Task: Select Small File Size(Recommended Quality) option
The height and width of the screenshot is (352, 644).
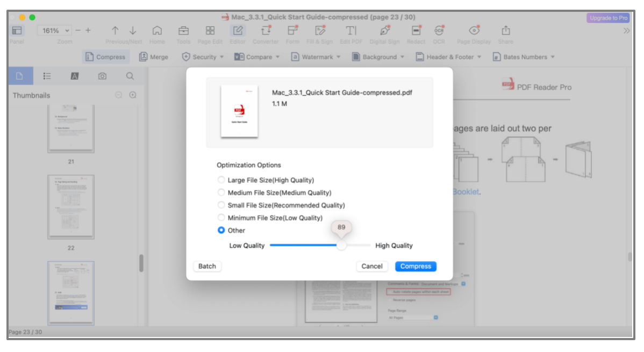Action: pyautogui.click(x=221, y=205)
